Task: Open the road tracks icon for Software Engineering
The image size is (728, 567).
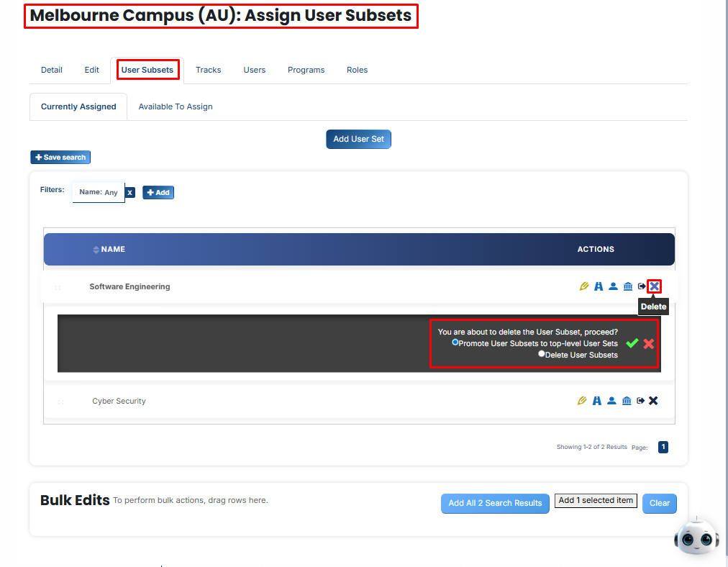Action: click(x=599, y=286)
